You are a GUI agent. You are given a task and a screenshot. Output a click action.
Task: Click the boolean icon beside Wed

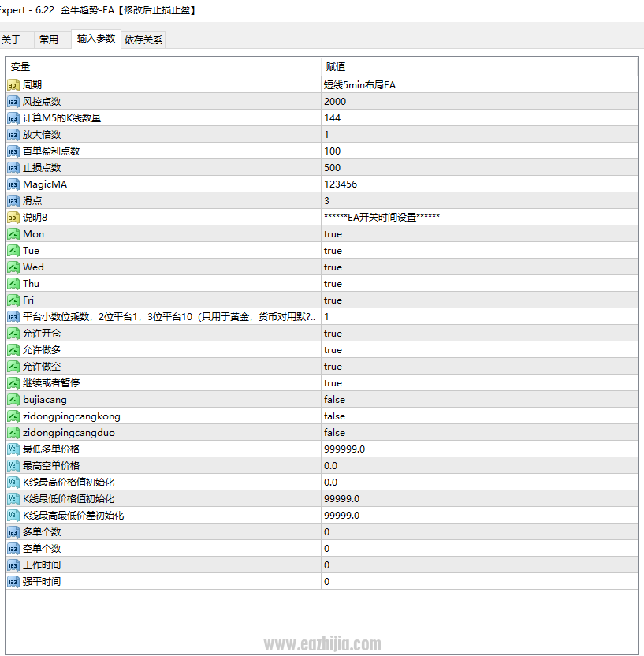pyautogui.click(x=13, y=267)
